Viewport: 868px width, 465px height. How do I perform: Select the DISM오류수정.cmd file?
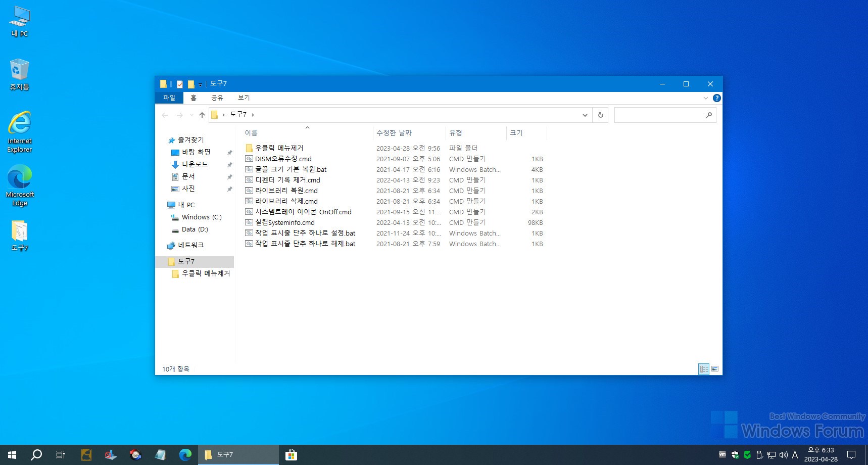278,159
